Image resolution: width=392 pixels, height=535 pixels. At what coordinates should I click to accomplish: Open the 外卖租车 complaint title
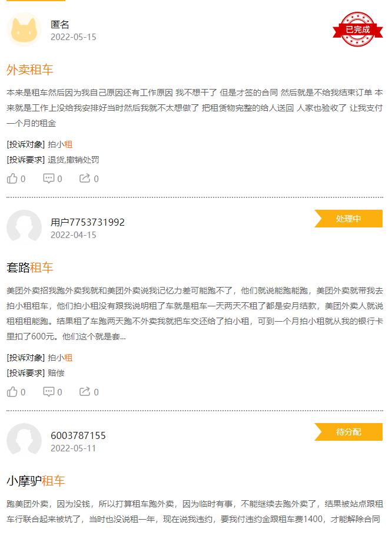coord(31,68)
